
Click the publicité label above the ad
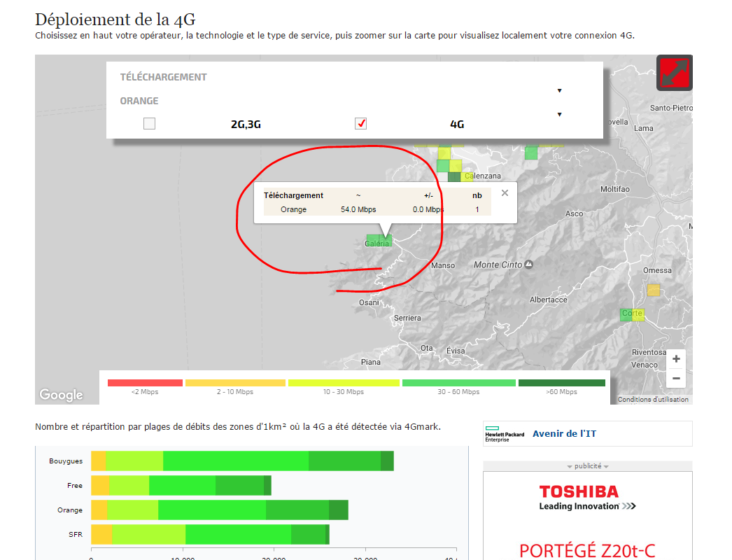(x=587, y=466)
